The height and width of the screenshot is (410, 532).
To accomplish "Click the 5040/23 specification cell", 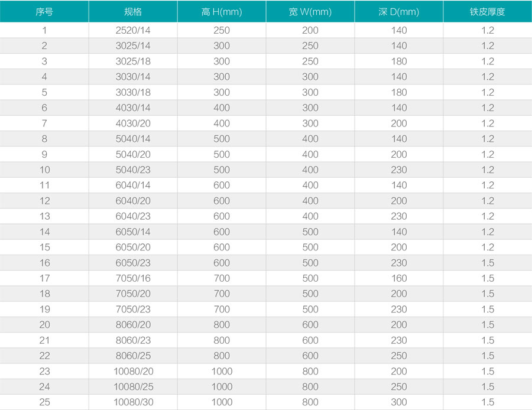I will coord(133,170).
